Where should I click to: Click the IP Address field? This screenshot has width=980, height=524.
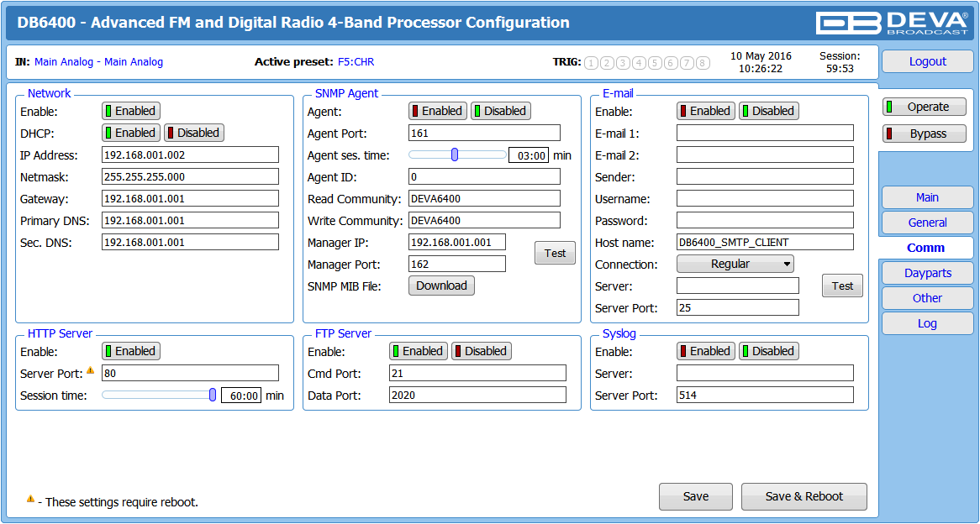tap(190, 155)
